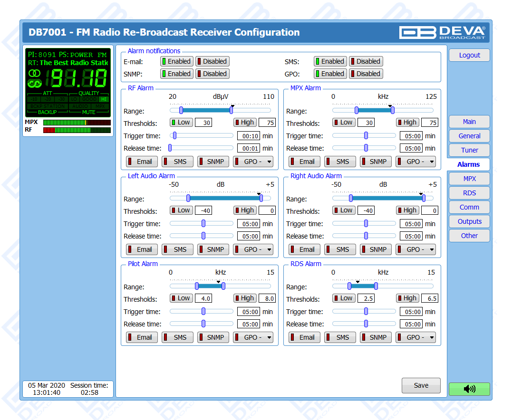The width and height of the screenshot is (512, 420).
Task: Click the MPX Alarm trigger time slider
Action: coord(366,135)
